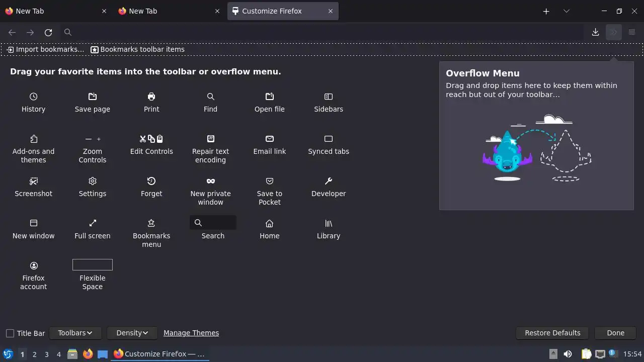Select the Email link envelope icon
644x362 pixels.
(270, 139)
